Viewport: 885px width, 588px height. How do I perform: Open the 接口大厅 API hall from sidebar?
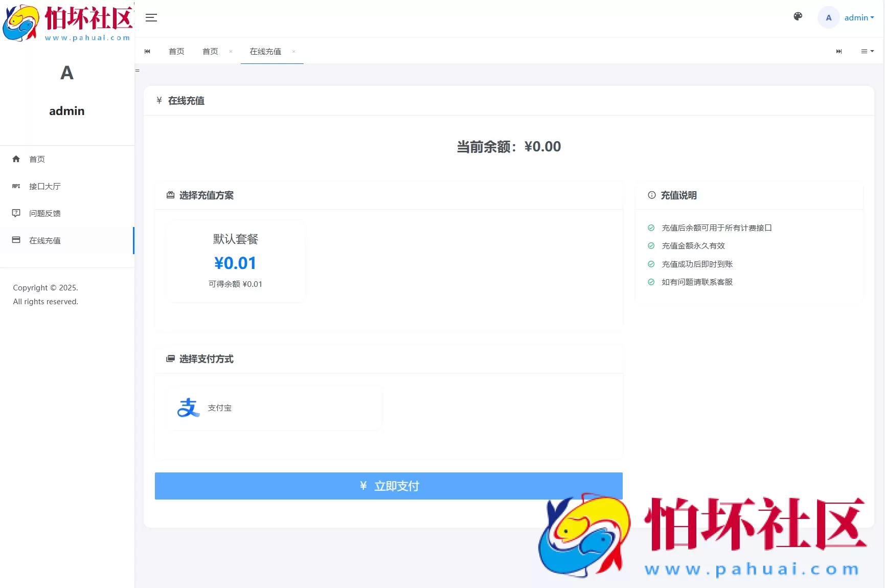(x=45, y=186)
